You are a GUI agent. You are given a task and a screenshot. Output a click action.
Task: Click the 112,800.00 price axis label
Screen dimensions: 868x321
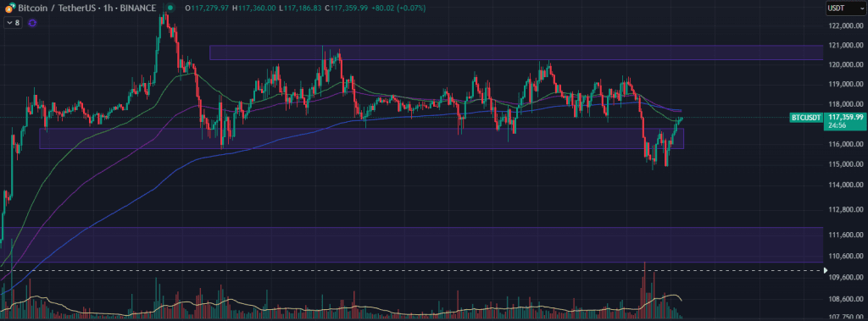[x=847, y=210]
